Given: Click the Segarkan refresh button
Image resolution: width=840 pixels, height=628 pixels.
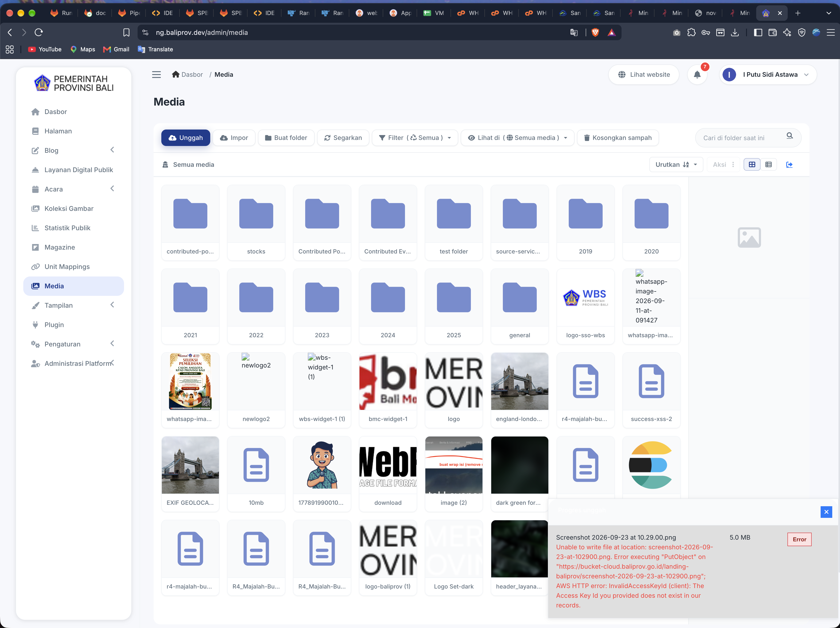Looking at the screenshot, I should coord(343,138).
